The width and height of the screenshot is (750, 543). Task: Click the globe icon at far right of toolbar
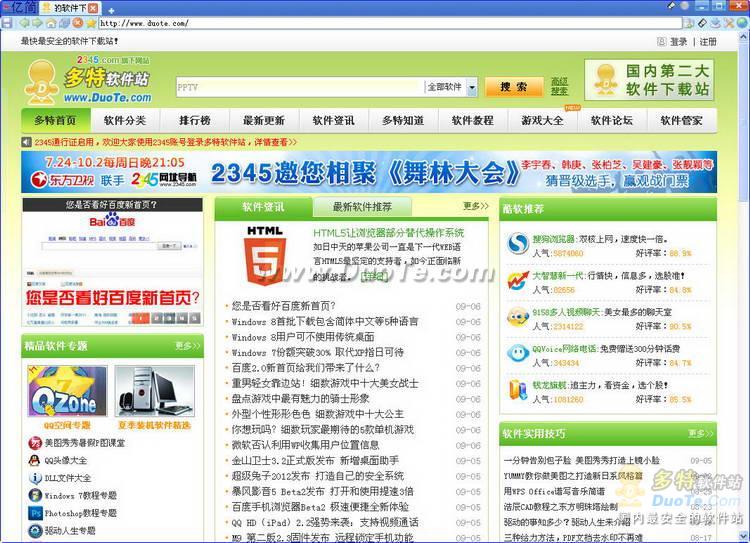coord(742,22)
